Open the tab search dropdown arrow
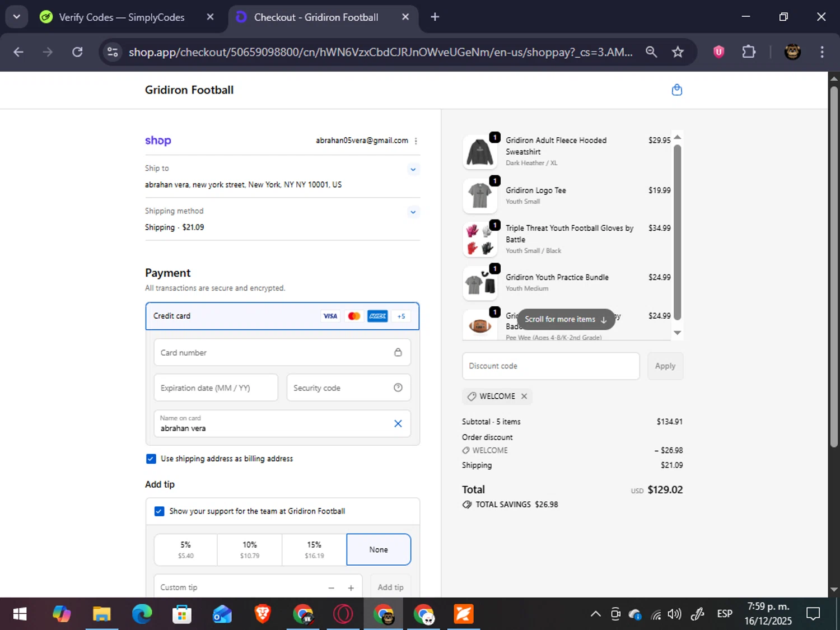 [x=17, y=17]
